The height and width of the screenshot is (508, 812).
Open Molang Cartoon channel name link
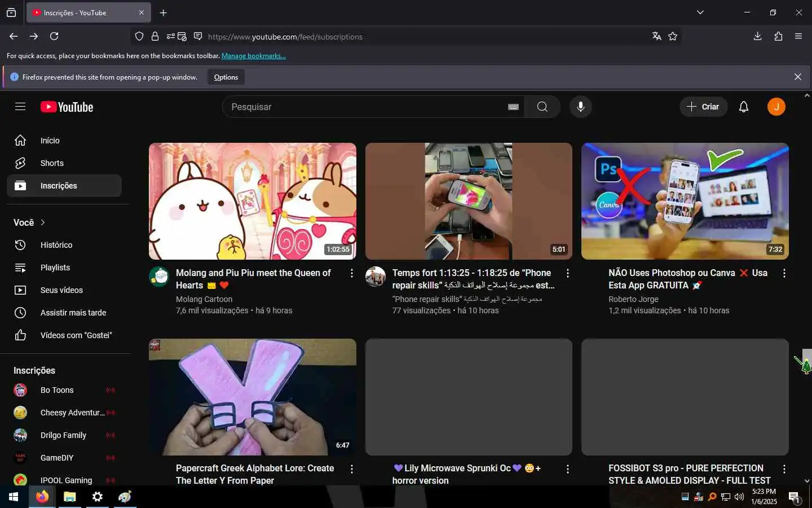click(x=204, y=299)
